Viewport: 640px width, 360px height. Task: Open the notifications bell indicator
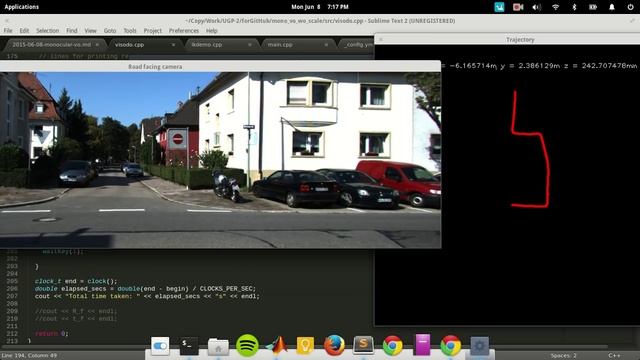(612, 7)
